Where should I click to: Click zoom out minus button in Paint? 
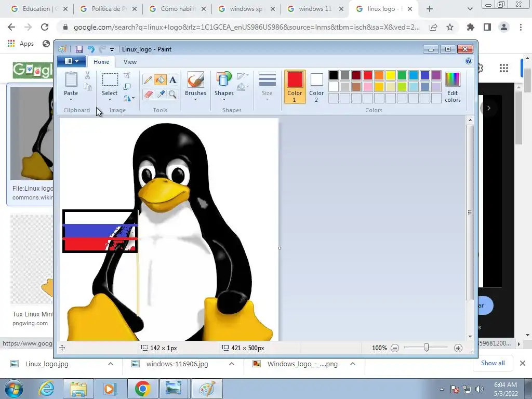(x=395, y=348)
